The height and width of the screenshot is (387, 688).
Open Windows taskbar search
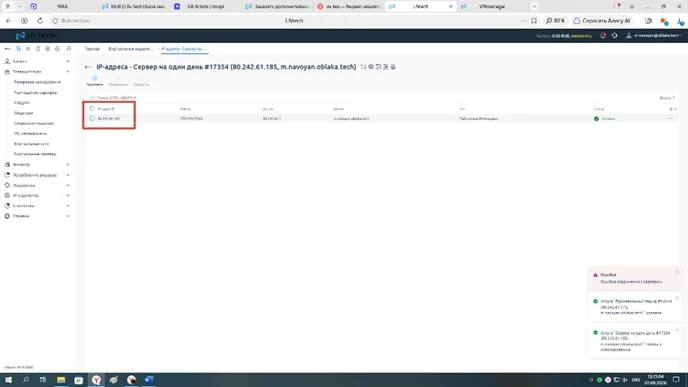(x=26, y=380)
